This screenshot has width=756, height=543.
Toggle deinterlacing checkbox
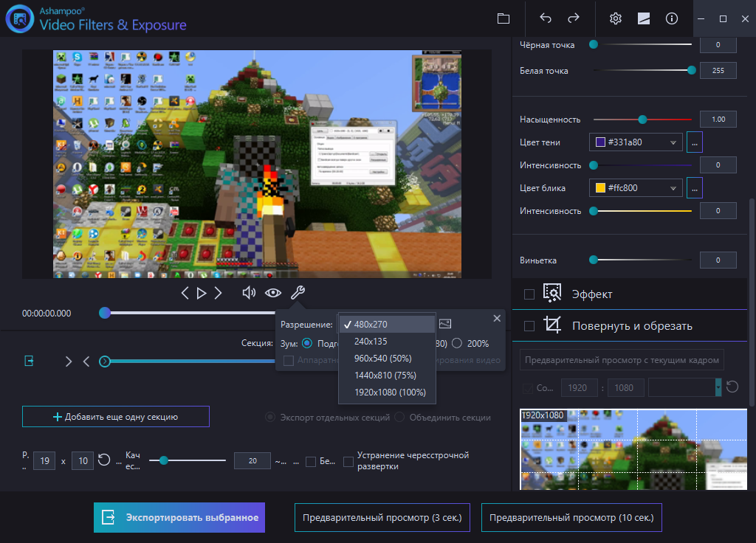click(x=348, y=462)
